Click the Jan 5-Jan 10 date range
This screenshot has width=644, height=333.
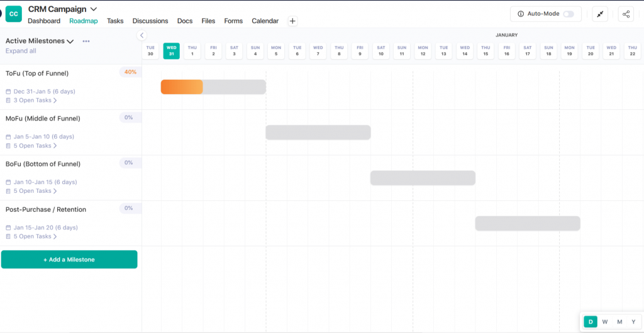coord(44,136)
